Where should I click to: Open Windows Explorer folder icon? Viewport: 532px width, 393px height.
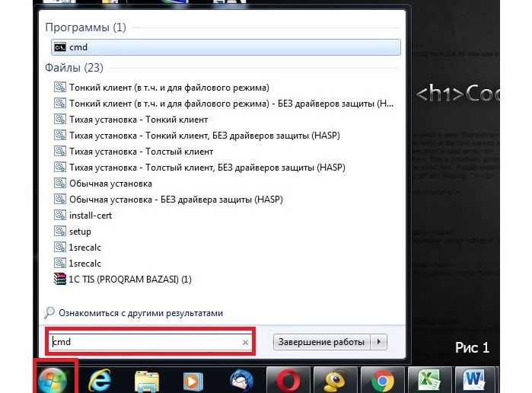click(147, 381)
